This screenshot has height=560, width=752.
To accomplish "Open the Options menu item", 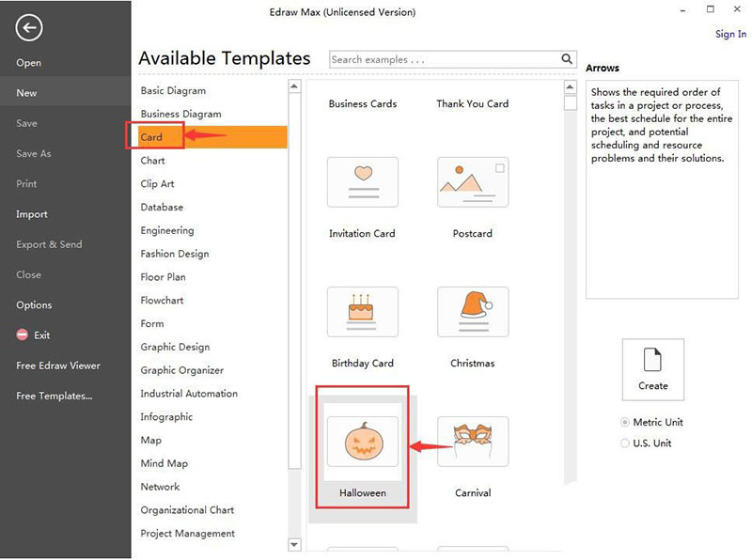I will point(34,305).
